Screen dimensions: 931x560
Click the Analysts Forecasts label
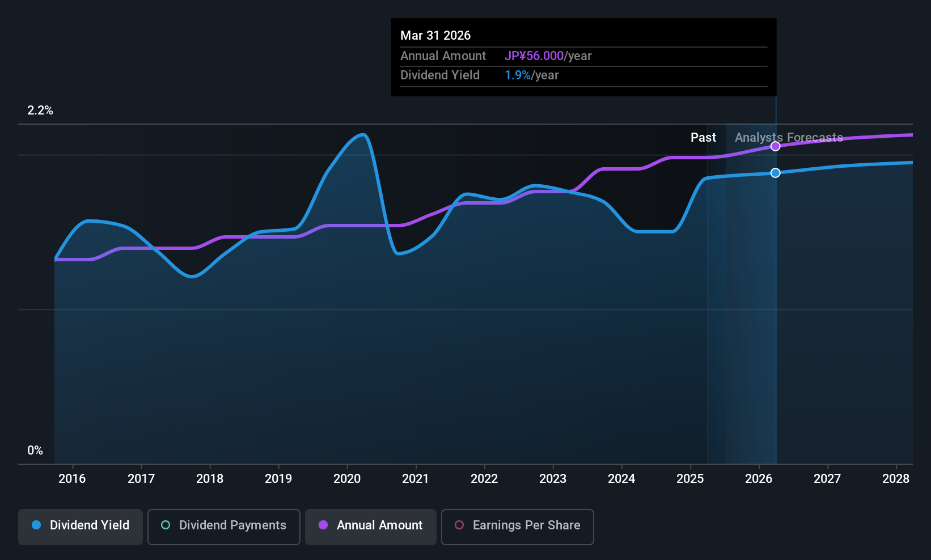click(789, 138)
